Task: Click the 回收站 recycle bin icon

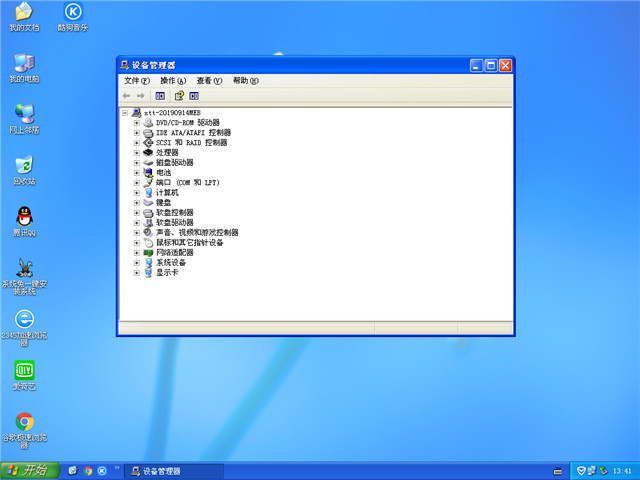Action: coord(24,165)
